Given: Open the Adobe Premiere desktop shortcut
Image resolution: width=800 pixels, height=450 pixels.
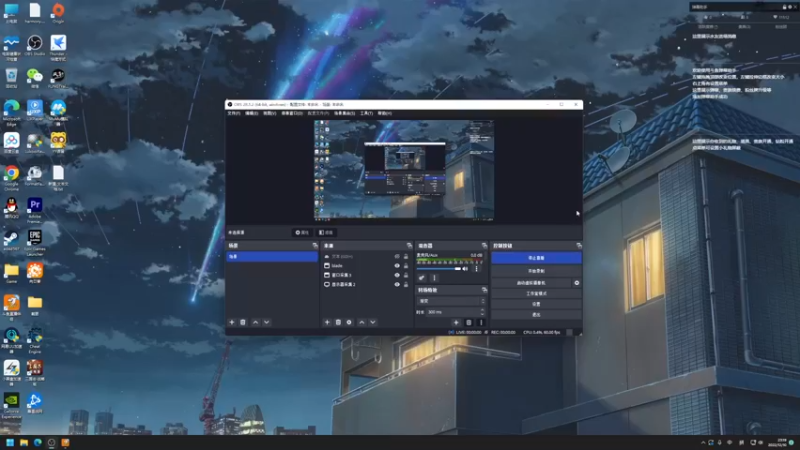Looking at the screenshot, I should [35, 210].
